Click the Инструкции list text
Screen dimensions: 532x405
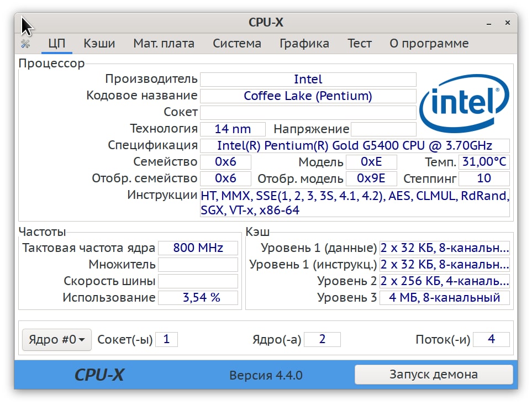point(354,203)
